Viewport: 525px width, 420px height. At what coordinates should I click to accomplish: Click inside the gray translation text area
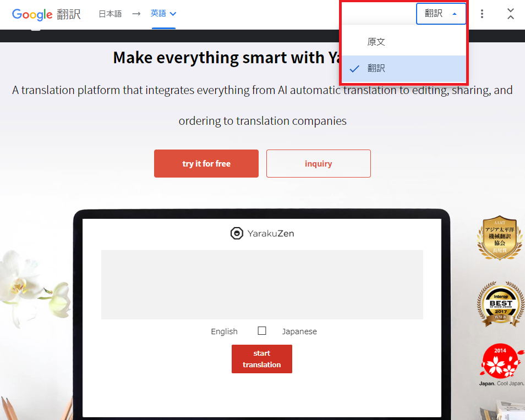pos(262,285)
